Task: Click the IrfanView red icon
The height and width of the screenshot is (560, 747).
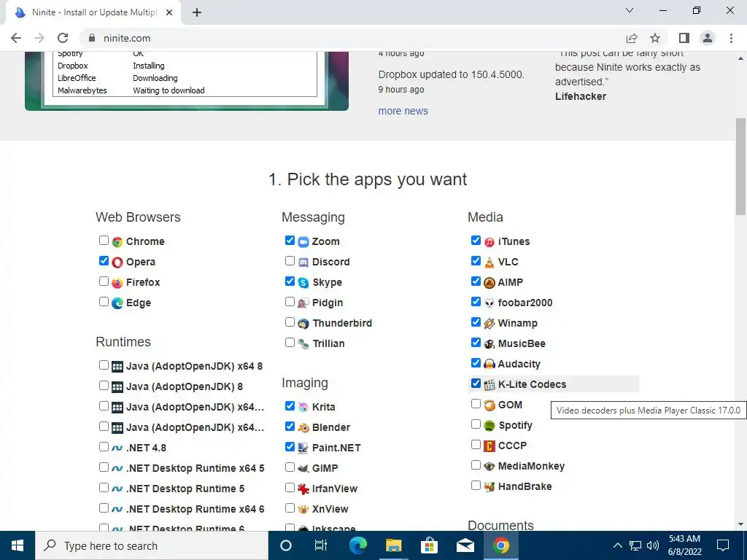Action: click(303, 489)
